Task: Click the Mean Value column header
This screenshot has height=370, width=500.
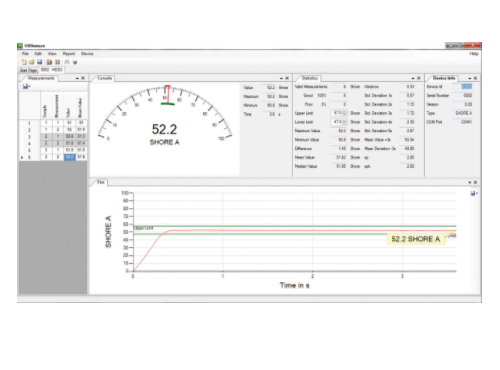Action: pyautogui.click(x=81, y=106)
